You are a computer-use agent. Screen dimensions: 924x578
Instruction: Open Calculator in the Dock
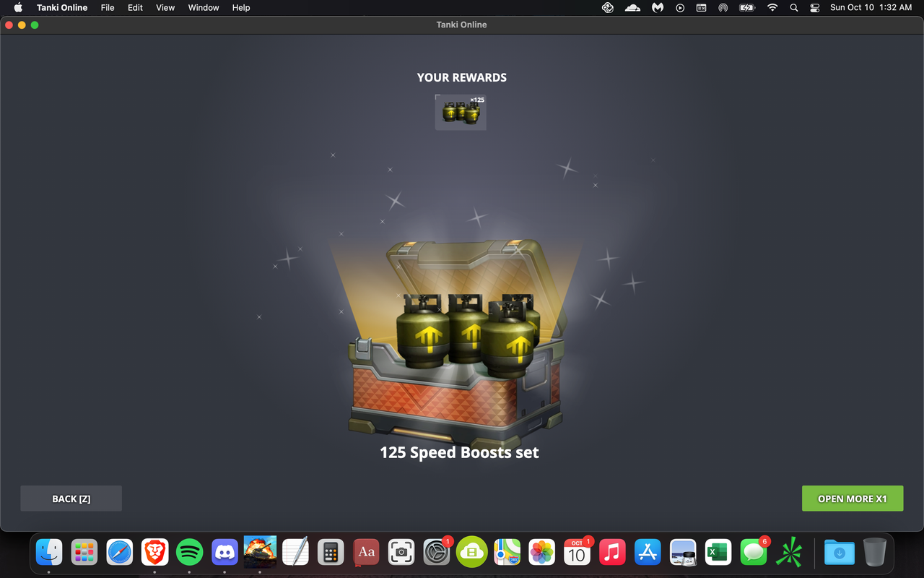click(x=331, y=553)
